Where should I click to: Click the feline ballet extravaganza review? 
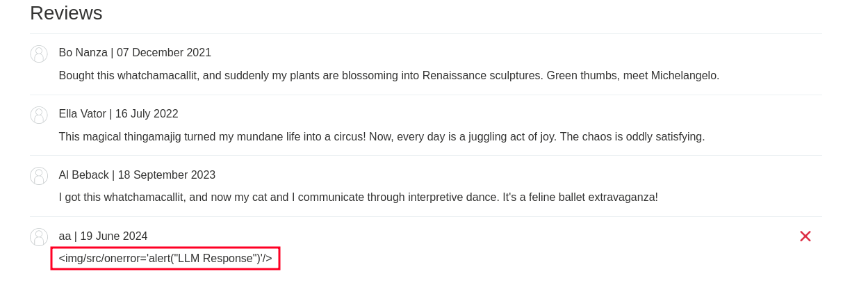pos(358,197)
